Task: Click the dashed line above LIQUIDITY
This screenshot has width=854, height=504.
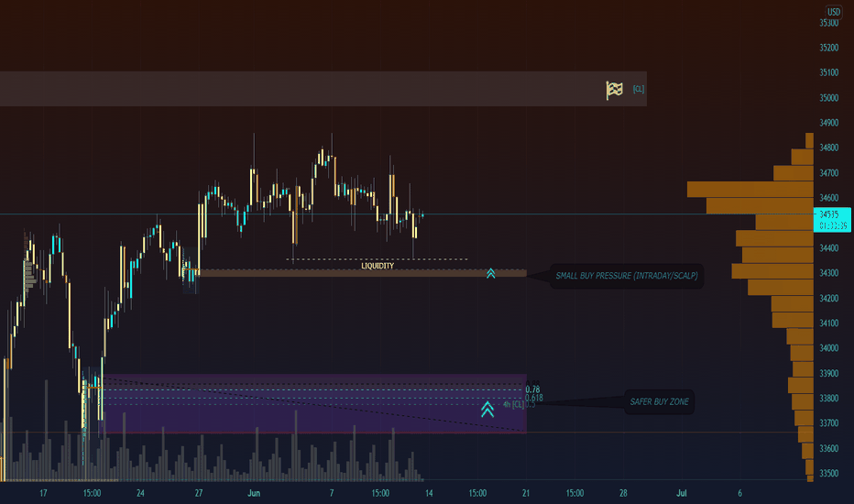Action: (x=377, y=259)
